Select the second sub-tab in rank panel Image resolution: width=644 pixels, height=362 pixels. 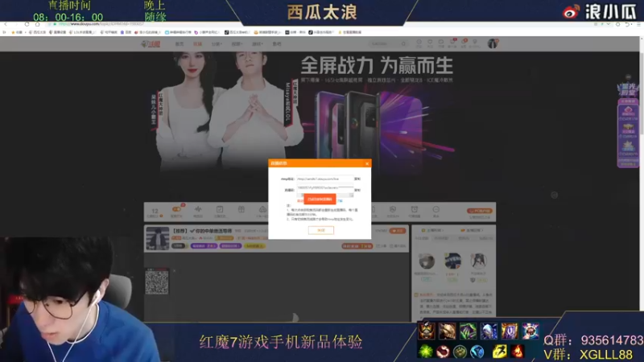(441, 238)
